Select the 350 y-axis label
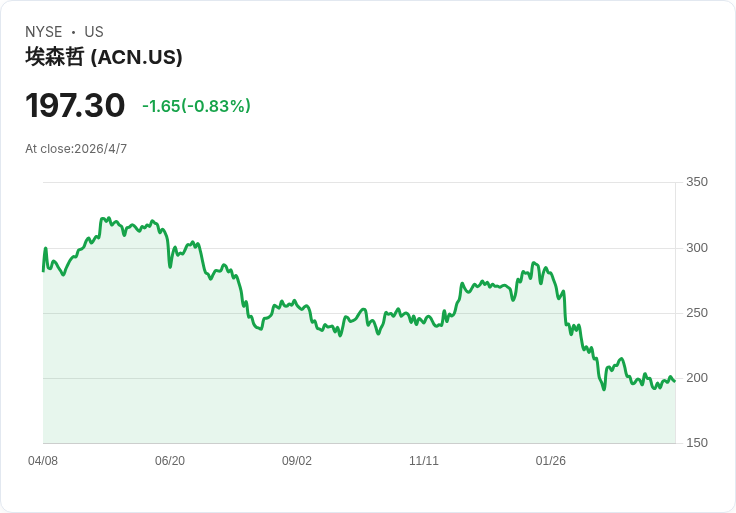This screenshot has height=513, width=736. point(697,182)
